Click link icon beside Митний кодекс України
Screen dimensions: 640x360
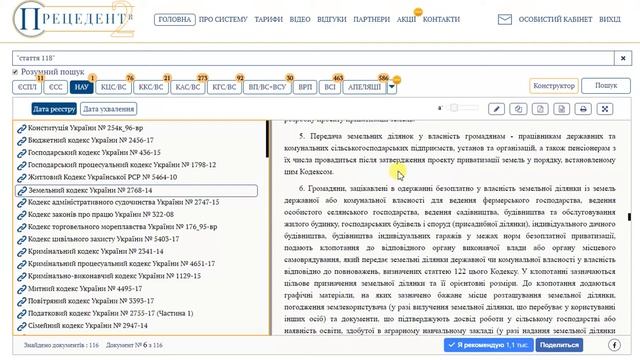(21, 289)
